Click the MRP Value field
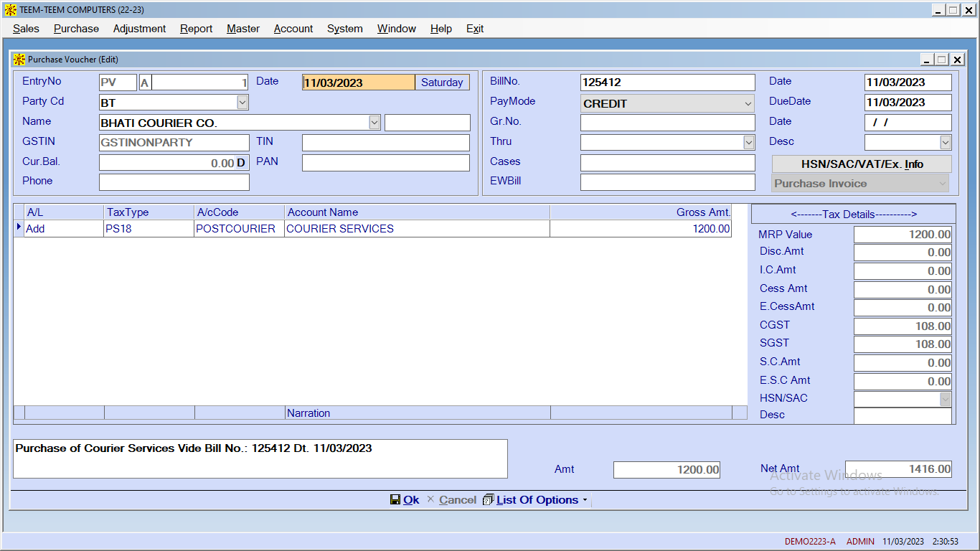 (903, 235)
